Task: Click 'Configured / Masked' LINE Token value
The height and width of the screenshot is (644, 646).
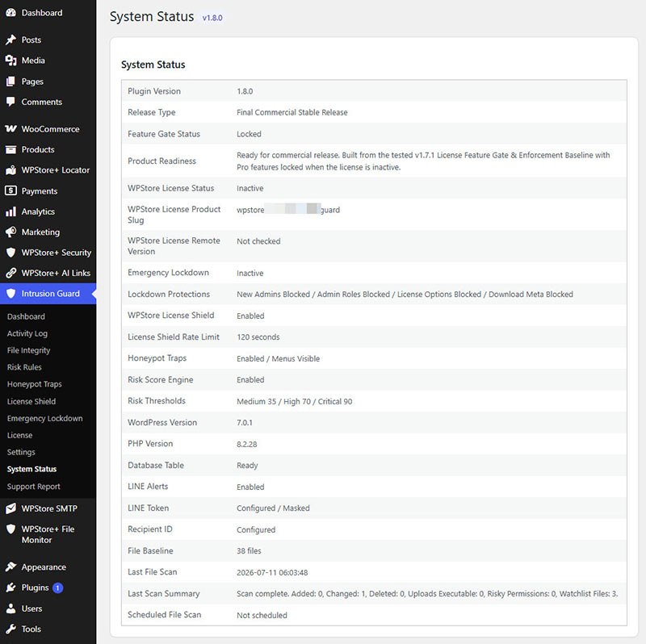Action: tap(273, 508)
